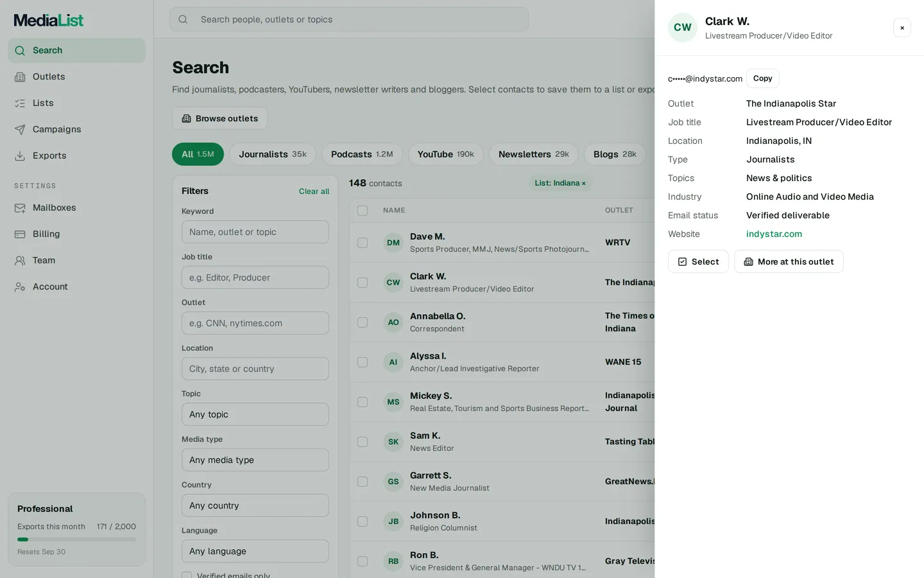Click the Campaigns paper plane icon
Screen dimensions: 924x578
pos(20,129)
